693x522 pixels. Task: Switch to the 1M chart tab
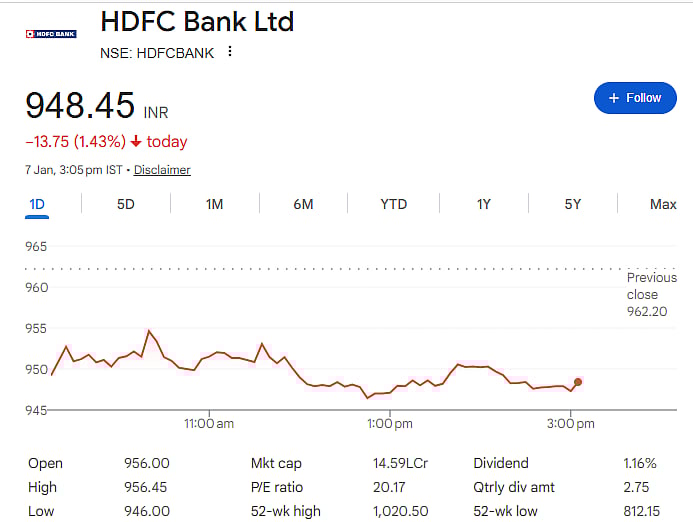(214, 204)
